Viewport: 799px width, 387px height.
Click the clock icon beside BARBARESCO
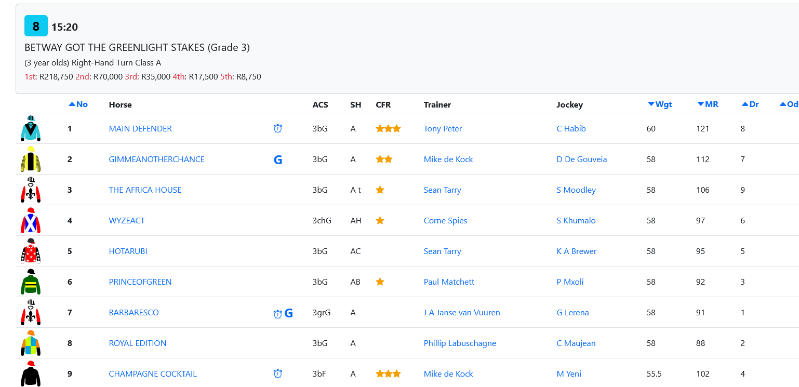click(278, 314)
